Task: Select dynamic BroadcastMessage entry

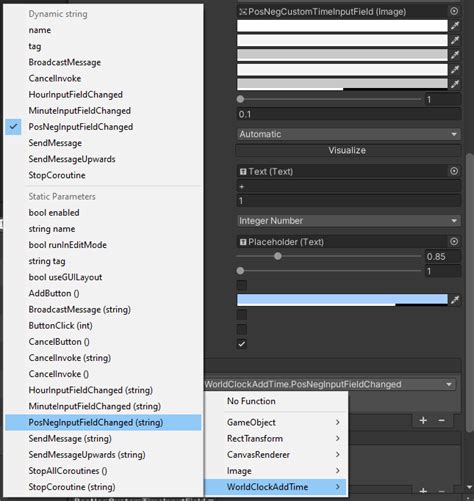Action: click(103, 62)
